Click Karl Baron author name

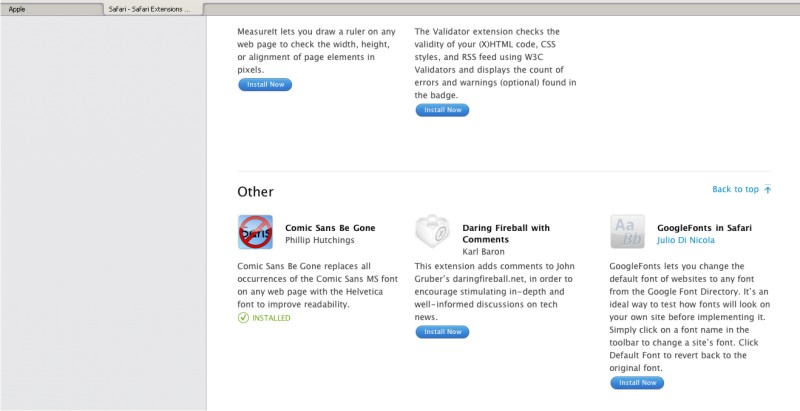click(x=483, y=252)
